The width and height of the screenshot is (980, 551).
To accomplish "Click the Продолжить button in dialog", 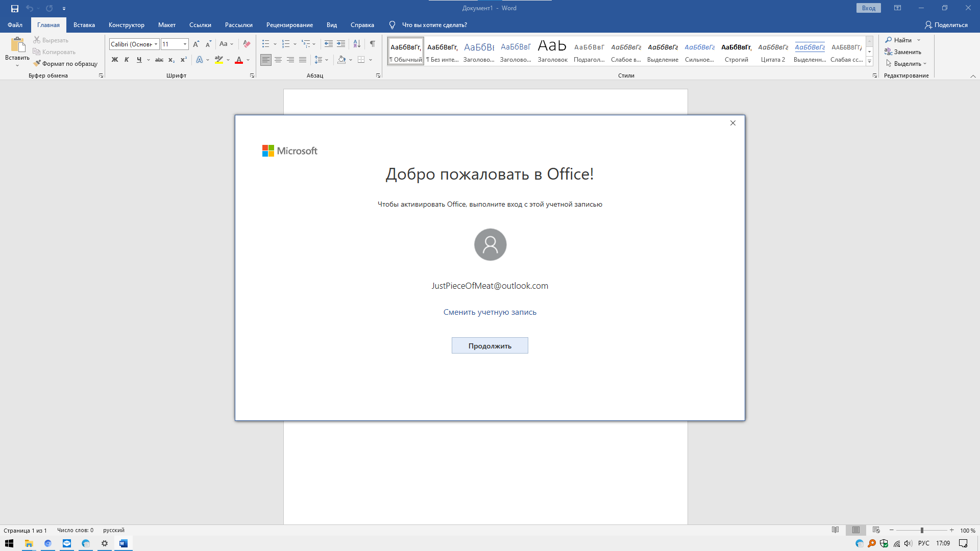I will 489,345.
